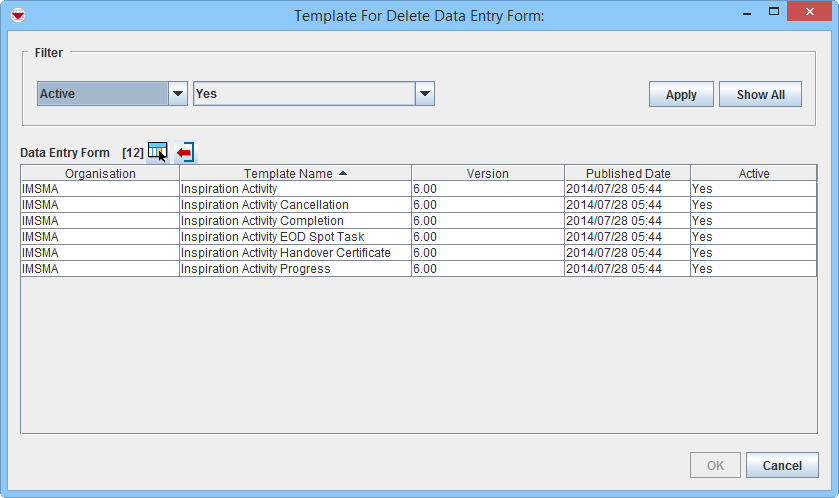Click the Cancel button

(782, 465)
